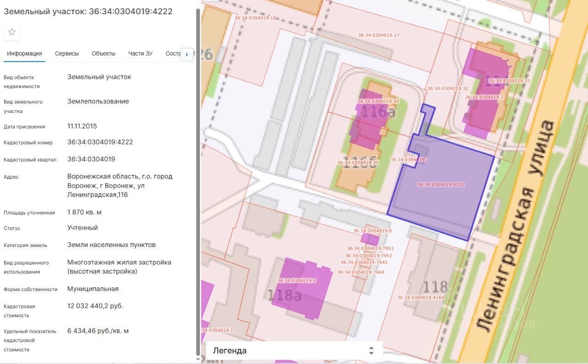Select the 'Земельный участок' value beside Вид объекта недвижимости

click(99, 77)
